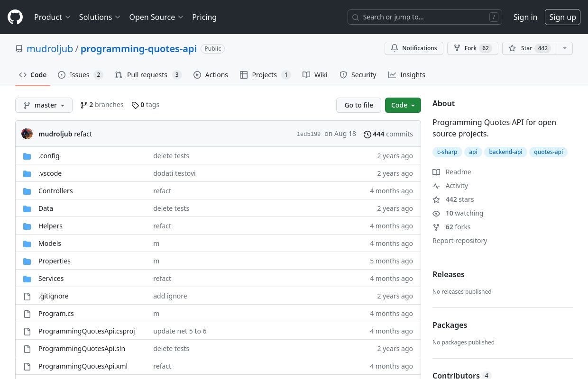Screen dimensions: 588x379
Task: View the 444 commits history
Action: click(x=388, y=134)
